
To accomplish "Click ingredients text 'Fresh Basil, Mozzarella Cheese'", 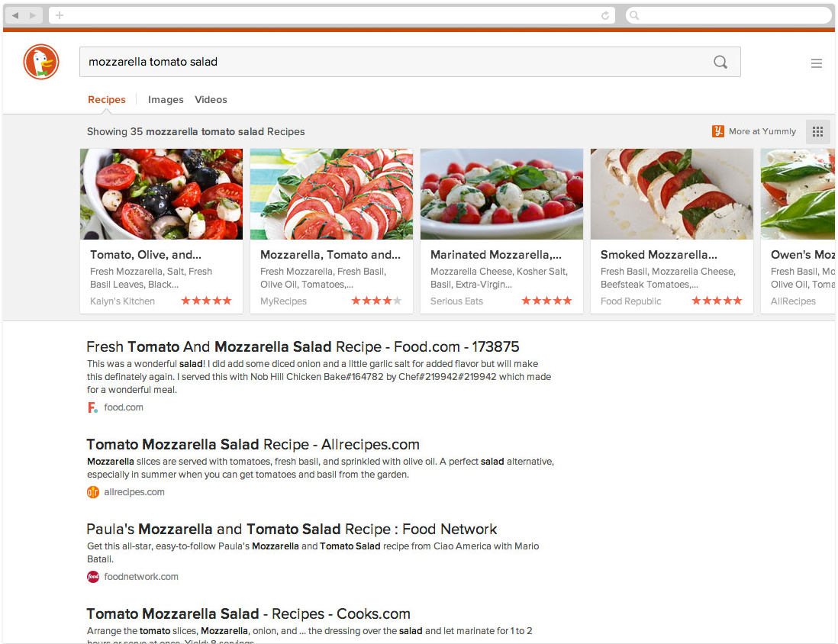I will 668,272.
